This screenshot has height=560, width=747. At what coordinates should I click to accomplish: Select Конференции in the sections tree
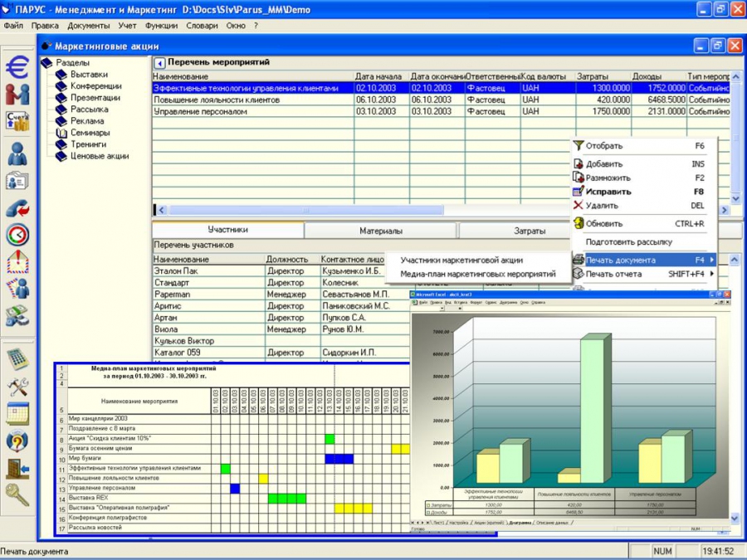coord(95,86)
